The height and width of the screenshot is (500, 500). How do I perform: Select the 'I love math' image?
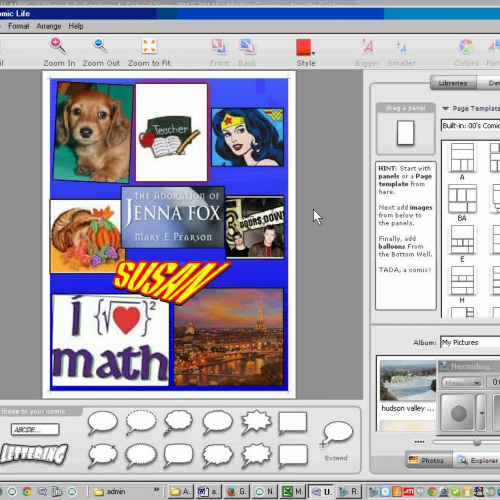pyautogui.click(x=110, y=340)
